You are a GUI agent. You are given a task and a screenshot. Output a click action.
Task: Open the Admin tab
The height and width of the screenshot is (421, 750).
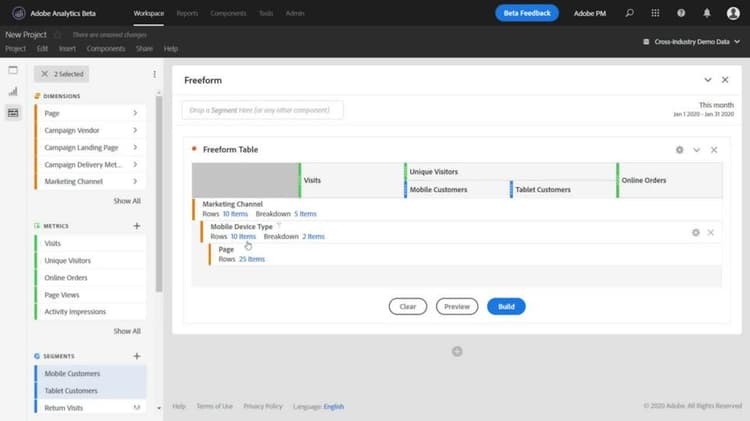click(295, 13)
